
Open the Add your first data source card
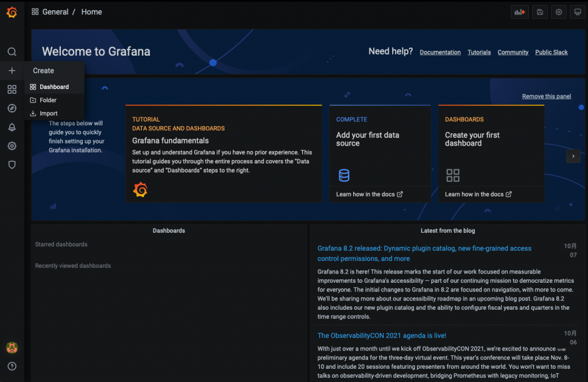pos(380,154)
